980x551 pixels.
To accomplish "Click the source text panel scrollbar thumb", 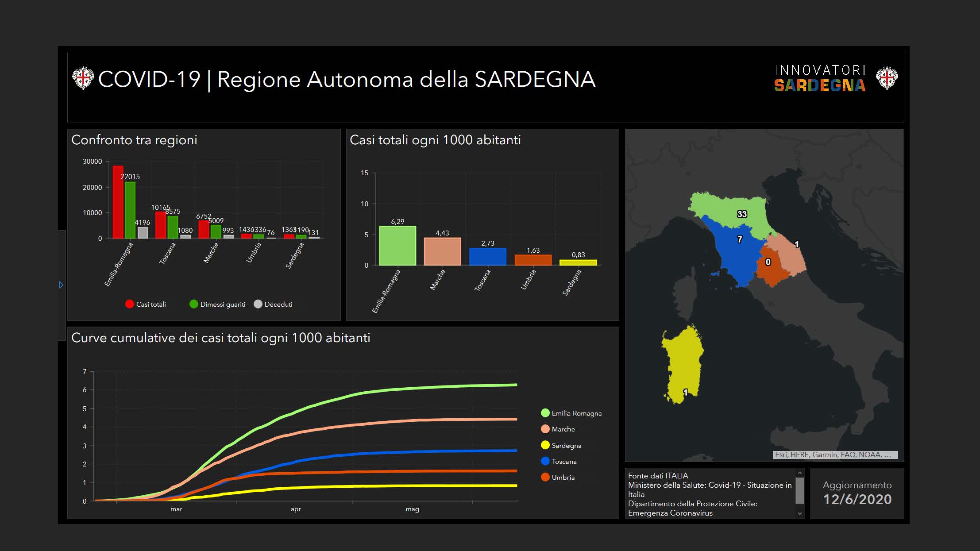I will (799, 490).
